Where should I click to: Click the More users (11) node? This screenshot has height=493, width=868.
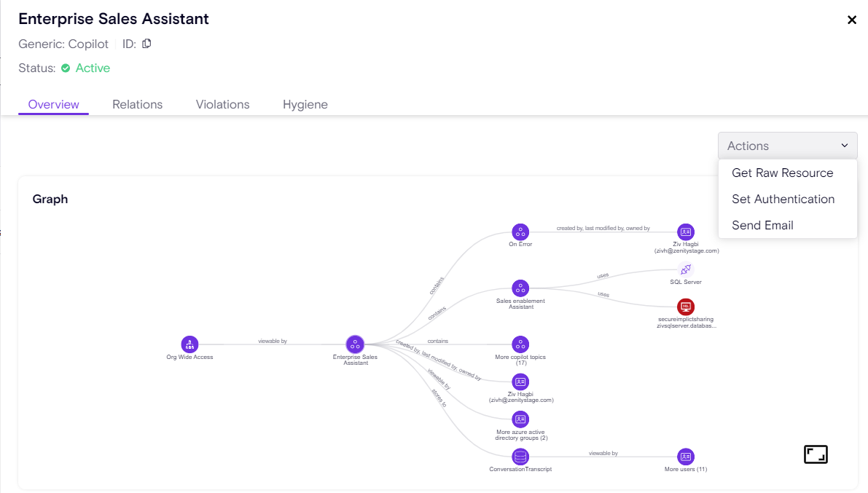(685, 457)
